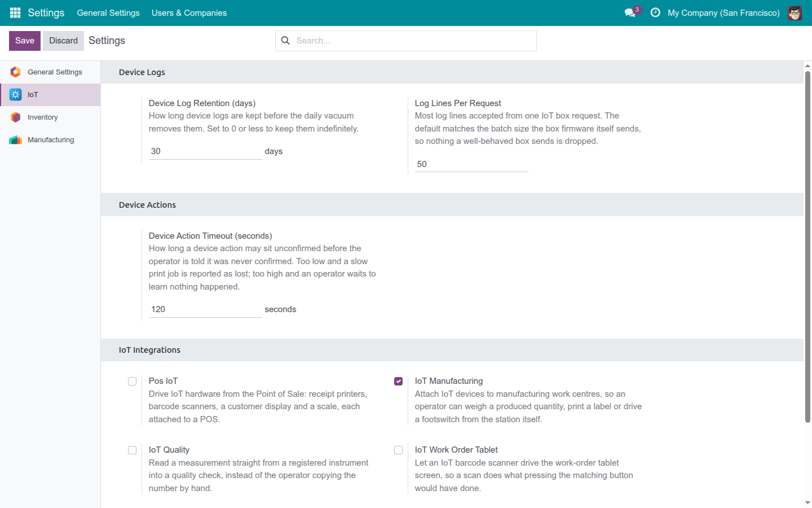Click the General Settings hexagon icon
The image size is (812, 508).
pyautogui.click(x=16, y=72)
